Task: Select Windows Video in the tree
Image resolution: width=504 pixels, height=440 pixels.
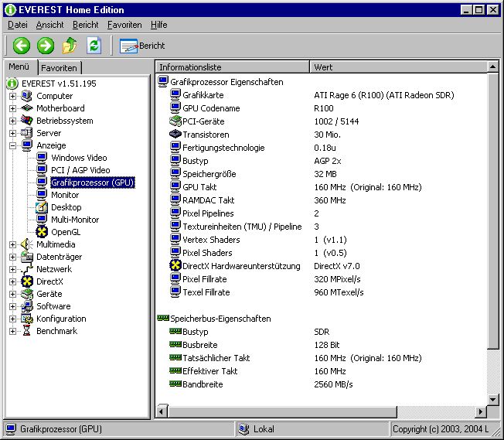Action: 79,158
